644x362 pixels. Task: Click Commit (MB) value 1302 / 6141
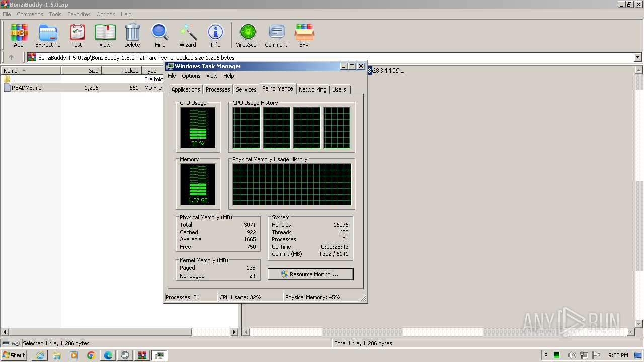click(333, 254)
